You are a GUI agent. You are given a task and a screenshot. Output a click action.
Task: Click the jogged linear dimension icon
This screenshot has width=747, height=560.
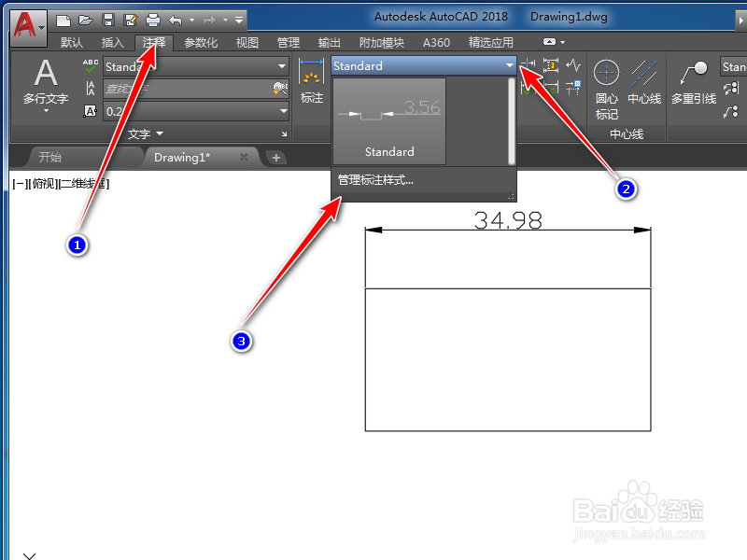click(573, 64)
